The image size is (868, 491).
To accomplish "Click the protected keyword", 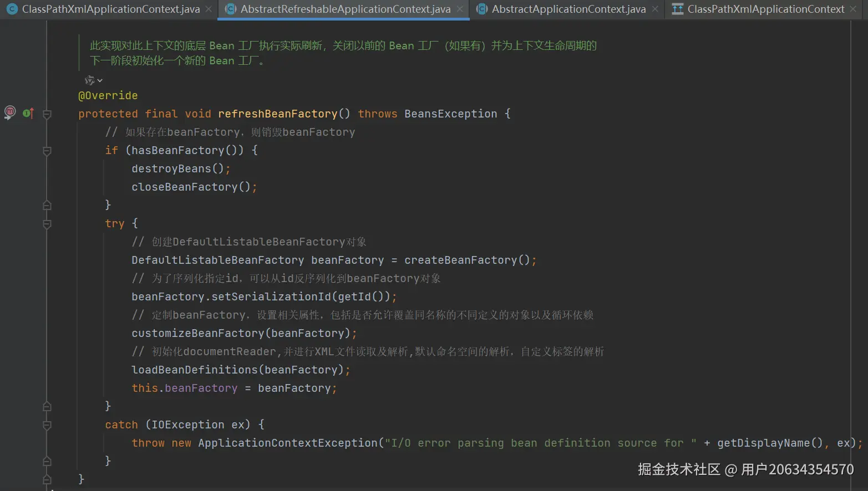I will coord(108,114).
